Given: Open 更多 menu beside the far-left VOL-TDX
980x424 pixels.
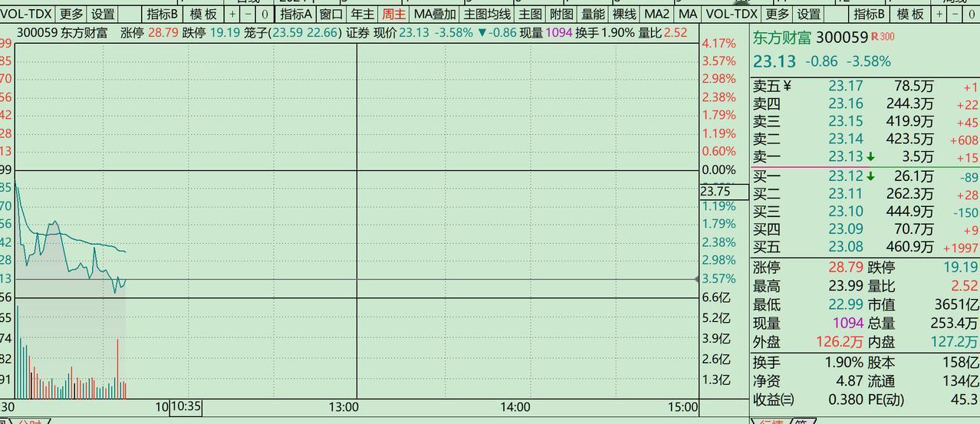Looking at the screenshot, I should (72, 14).
